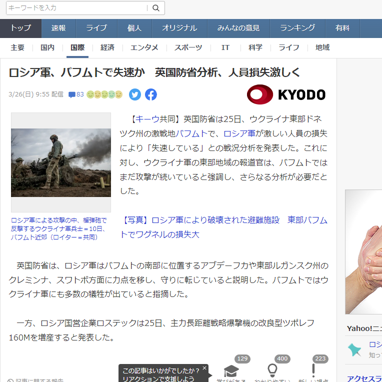Click the 3/26(日) 9:55 配信 timestamp
The width and height of the screenshot is (382, 382).
click(36, 94)
